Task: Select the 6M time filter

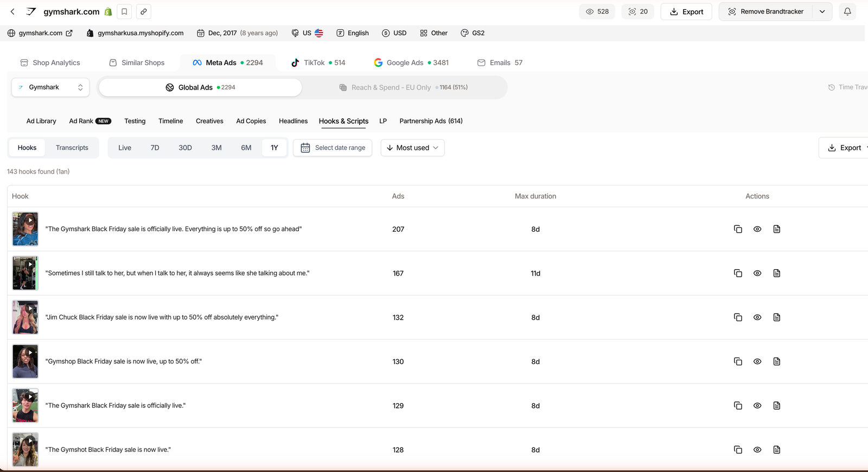Action: tap(246, 148)
